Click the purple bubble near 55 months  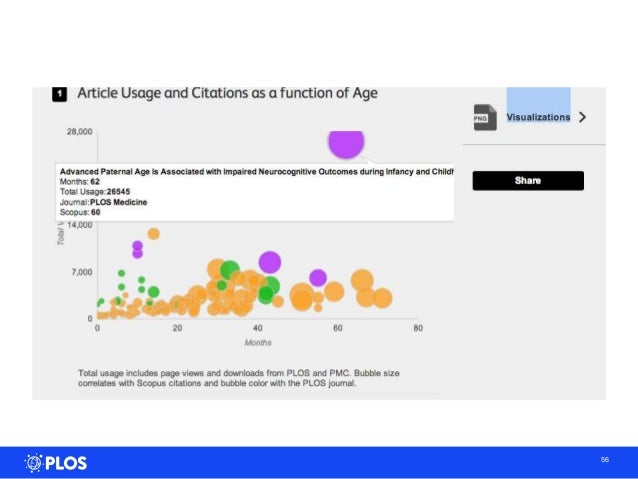[x=318, y=278]
